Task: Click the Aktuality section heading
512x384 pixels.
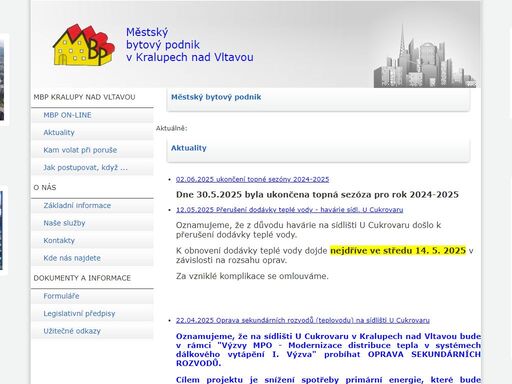Action: pos(189,148)
